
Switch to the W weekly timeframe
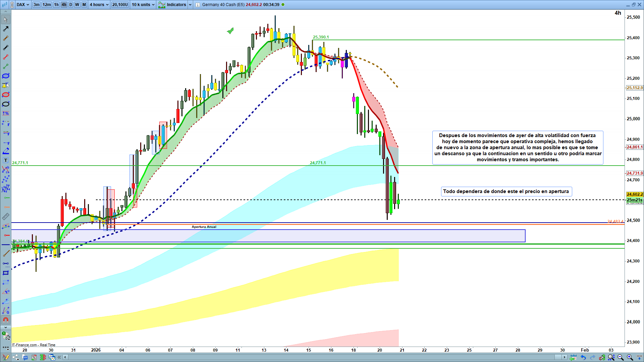[x=77, y=5]
